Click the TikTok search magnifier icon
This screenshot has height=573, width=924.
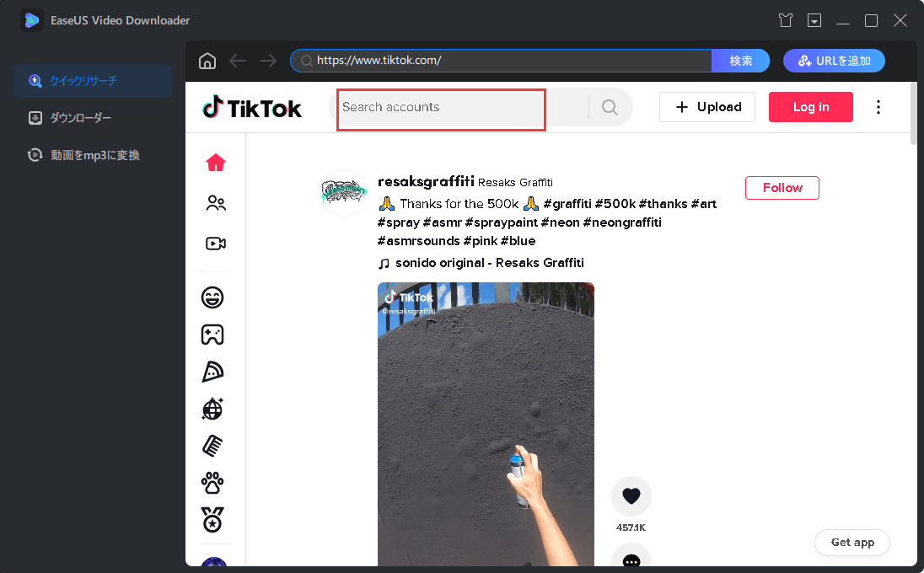[x=610, y=107]
